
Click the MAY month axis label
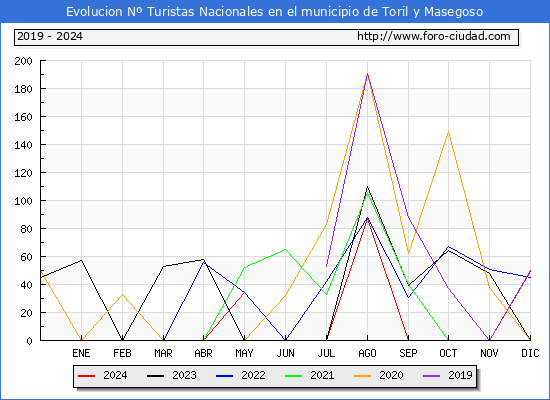244,353
